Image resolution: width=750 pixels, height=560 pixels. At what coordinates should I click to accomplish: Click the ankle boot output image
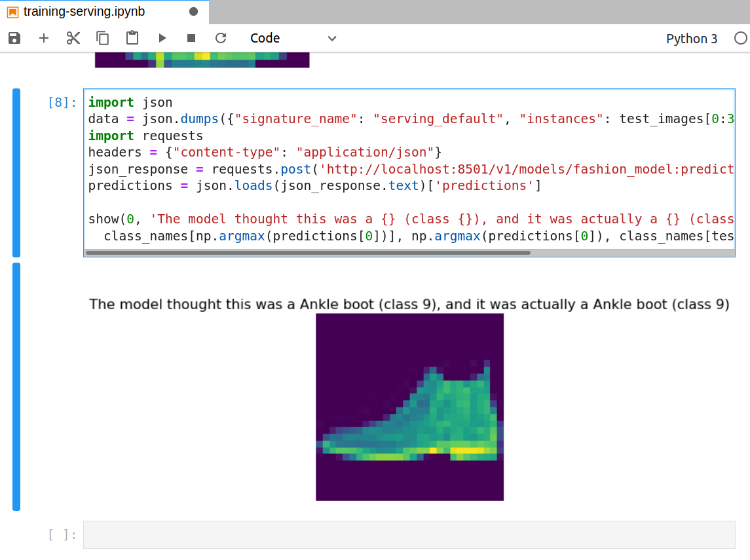click(x=409, y=407)
